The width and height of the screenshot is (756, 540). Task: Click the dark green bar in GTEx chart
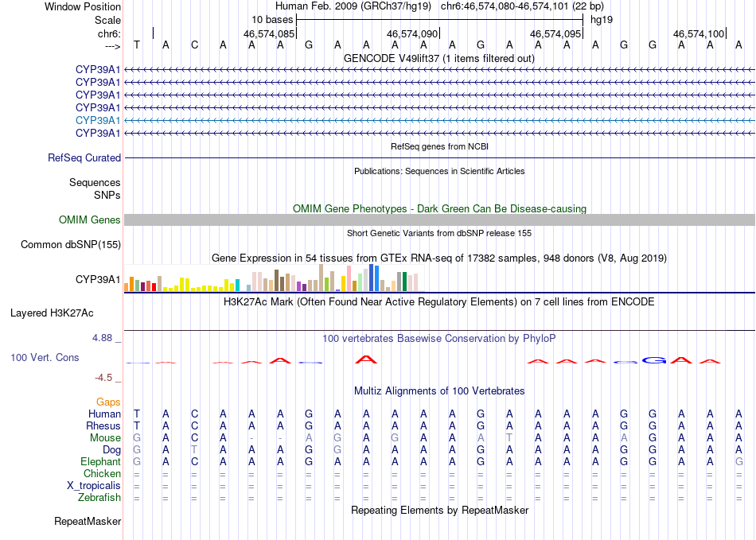pos(404,282)
